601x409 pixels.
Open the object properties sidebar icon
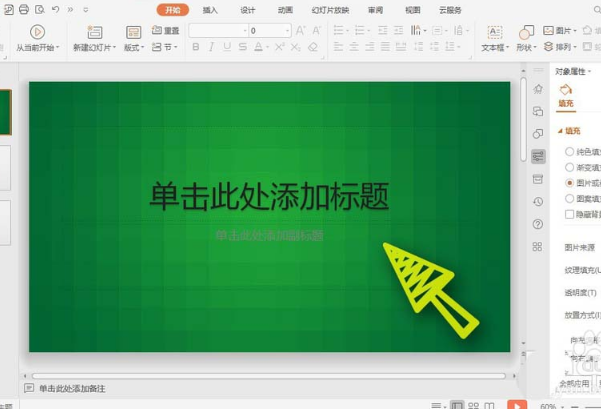pos(538,156)
